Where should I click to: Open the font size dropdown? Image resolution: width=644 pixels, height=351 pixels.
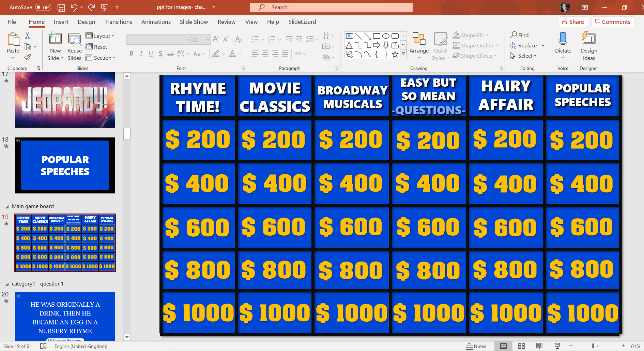[208, 39]
